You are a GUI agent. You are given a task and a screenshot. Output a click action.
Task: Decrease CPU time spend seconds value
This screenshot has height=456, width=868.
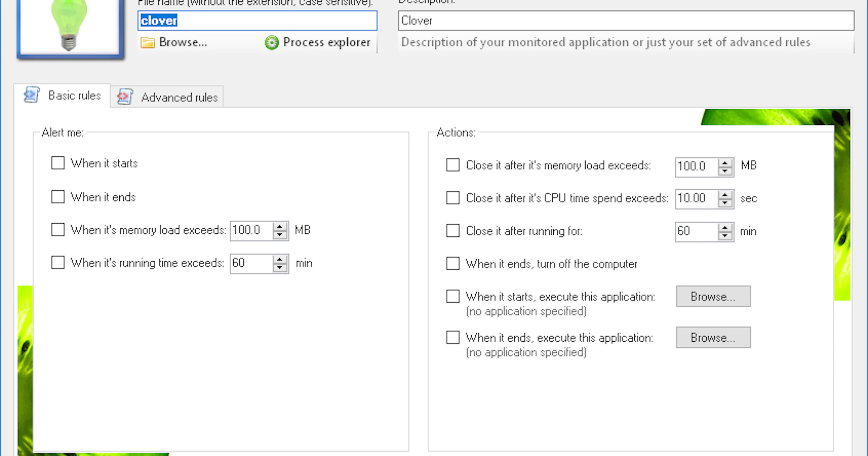tap(725, 203)
